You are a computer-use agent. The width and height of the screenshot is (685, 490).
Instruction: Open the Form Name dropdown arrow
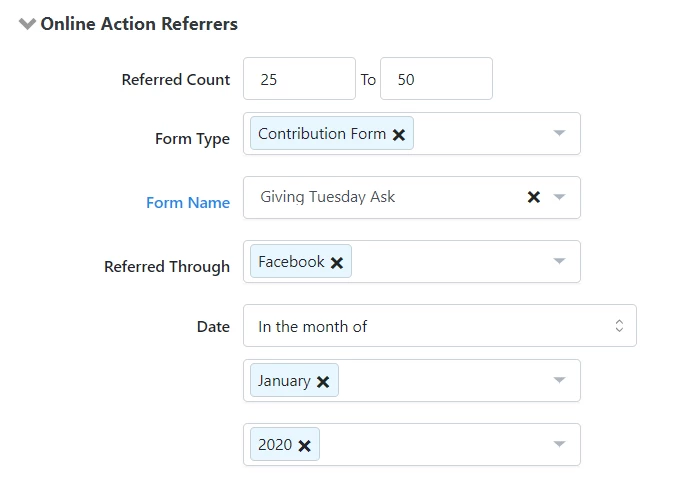[559, 197]
